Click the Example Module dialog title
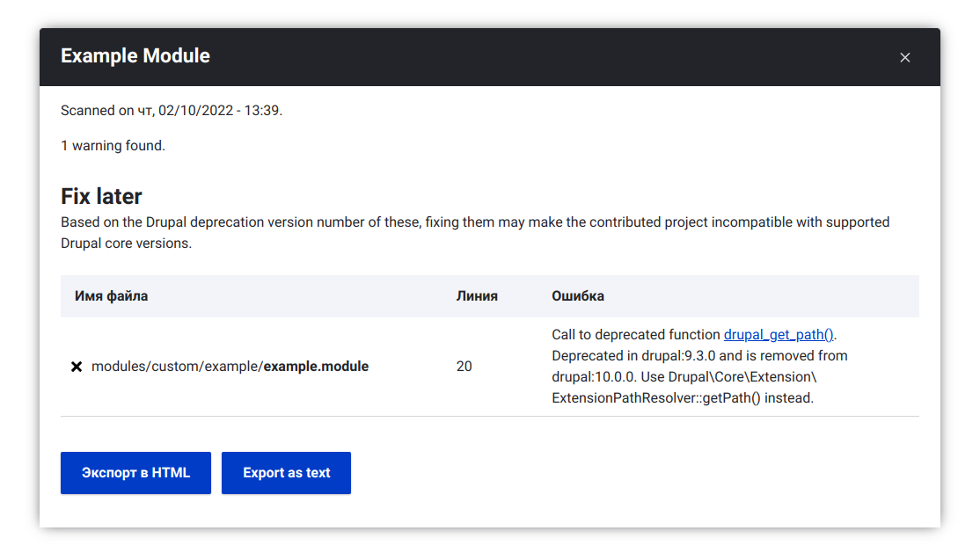 pyautogui.click(x=135, y=56)
